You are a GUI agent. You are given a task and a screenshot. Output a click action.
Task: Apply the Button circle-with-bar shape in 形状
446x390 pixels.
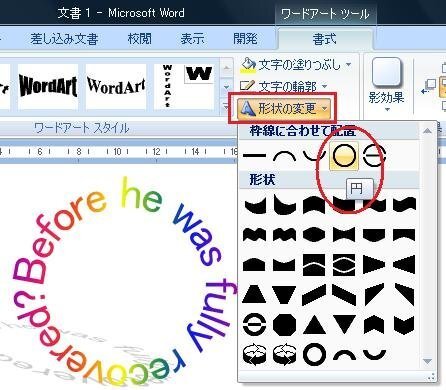254,324
